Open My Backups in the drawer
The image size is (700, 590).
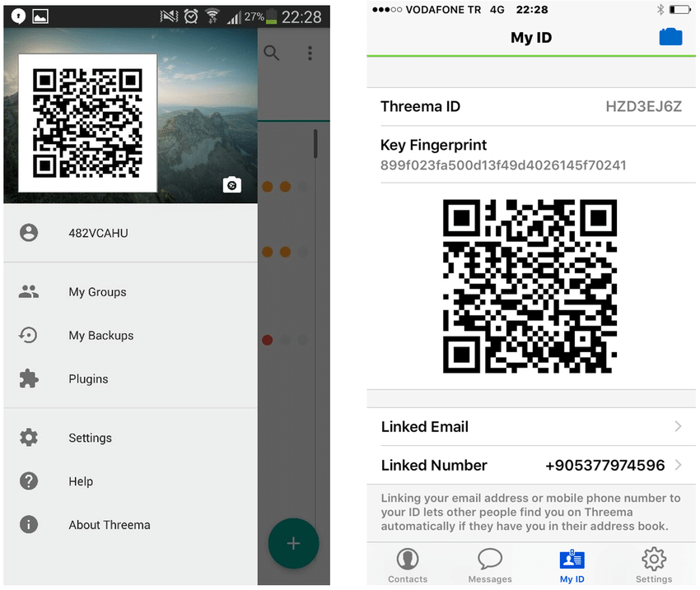pos(100,336)
